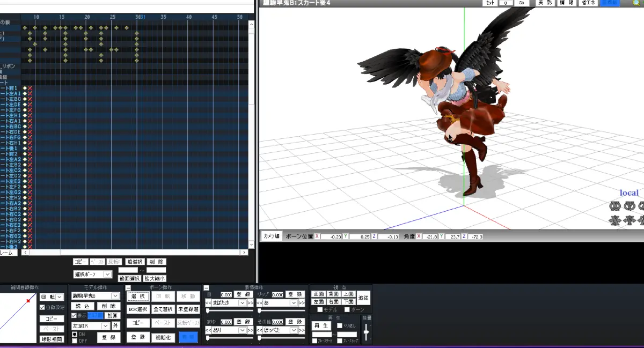Click the 全て選択 select-all bones button
The image size is (644, 348).
point(163,309)
